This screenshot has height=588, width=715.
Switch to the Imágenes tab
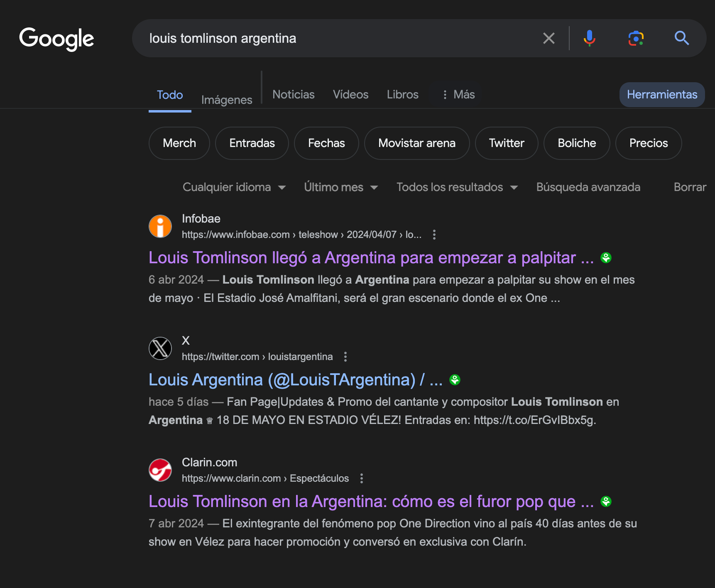coord(227,100)
